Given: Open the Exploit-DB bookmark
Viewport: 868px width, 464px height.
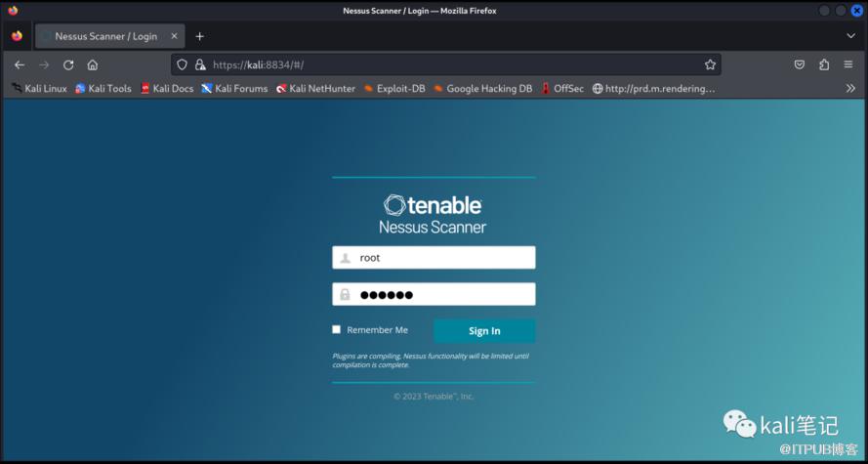Looking at the screenshot, I should point(393,88).
